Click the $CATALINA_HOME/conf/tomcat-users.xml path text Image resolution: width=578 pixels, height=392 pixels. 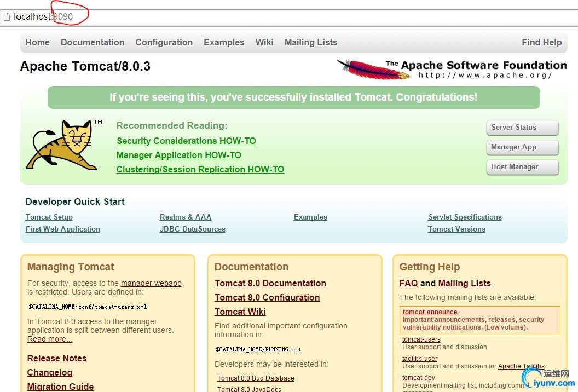[x=88, y=307]
